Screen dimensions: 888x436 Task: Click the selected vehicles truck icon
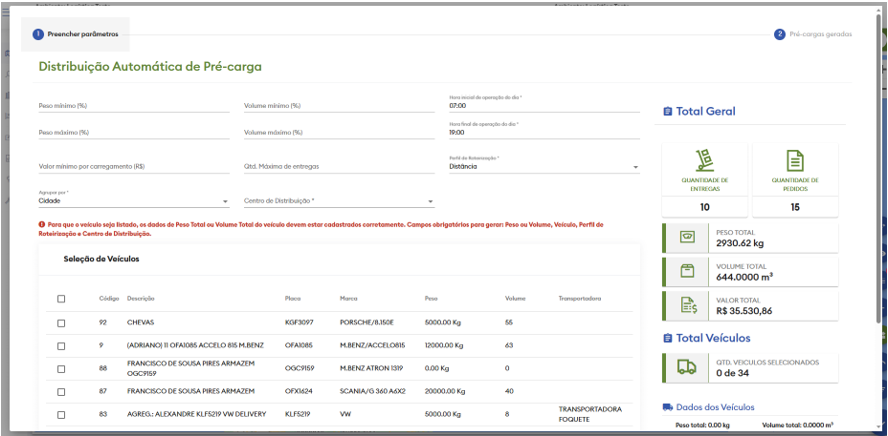click(687, 367)
